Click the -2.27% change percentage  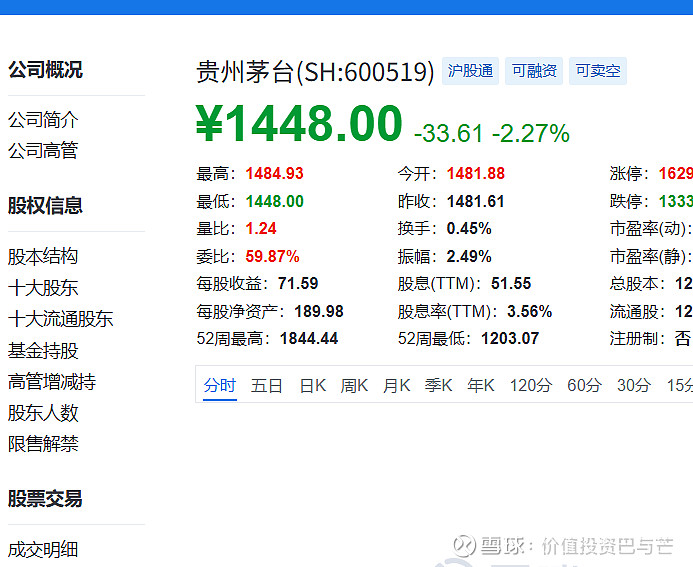point(531,133)
